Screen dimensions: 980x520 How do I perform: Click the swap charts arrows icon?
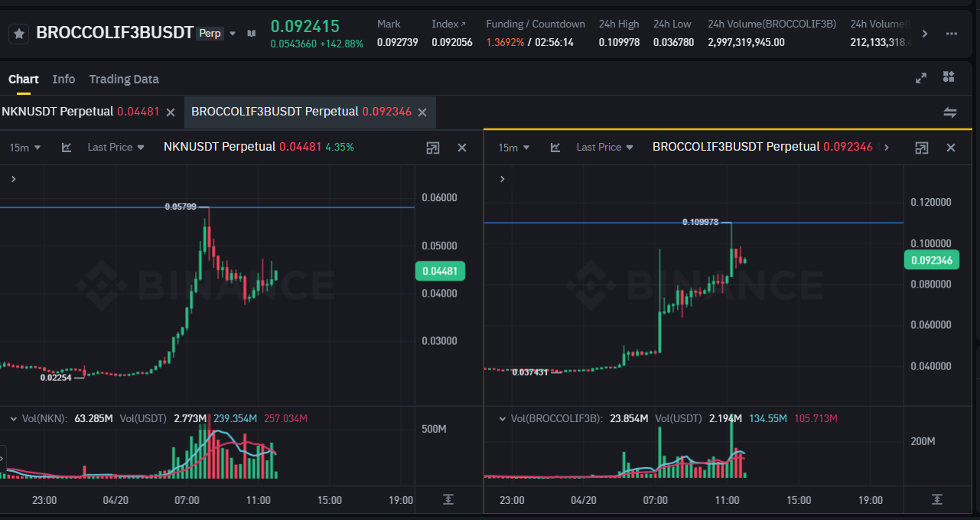(950, 112)
